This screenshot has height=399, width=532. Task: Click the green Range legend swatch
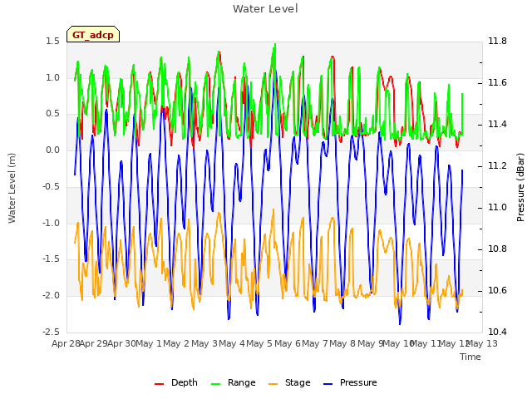click(x=216, y=384)
